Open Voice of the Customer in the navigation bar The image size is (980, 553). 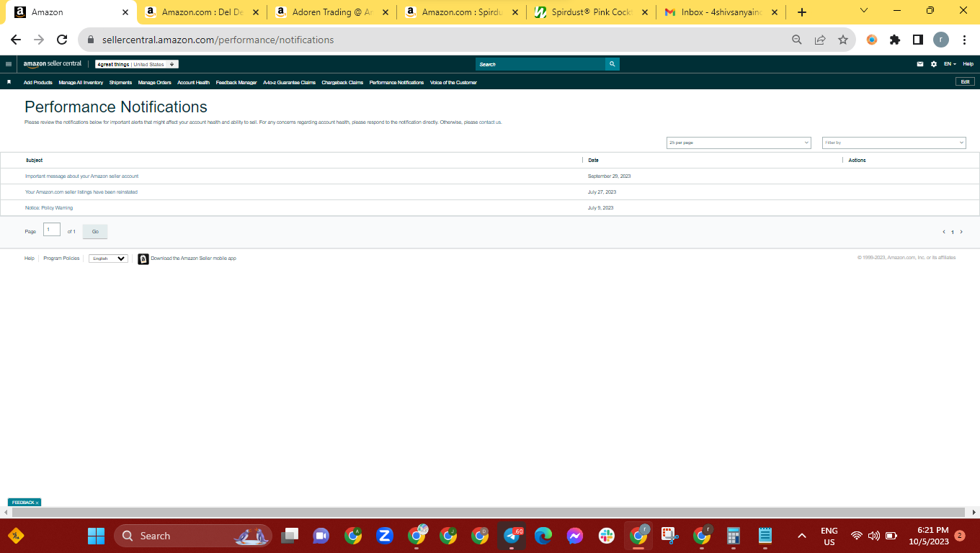coord(453,83)
